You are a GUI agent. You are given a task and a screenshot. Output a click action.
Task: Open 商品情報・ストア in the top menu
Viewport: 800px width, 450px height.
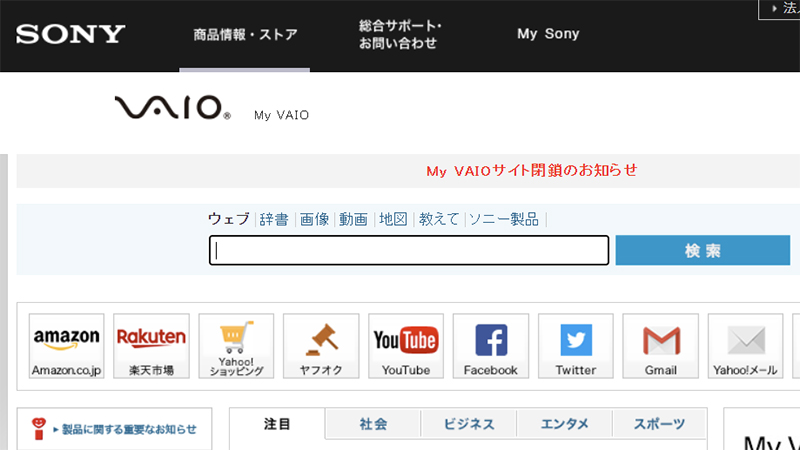[245, 35]
